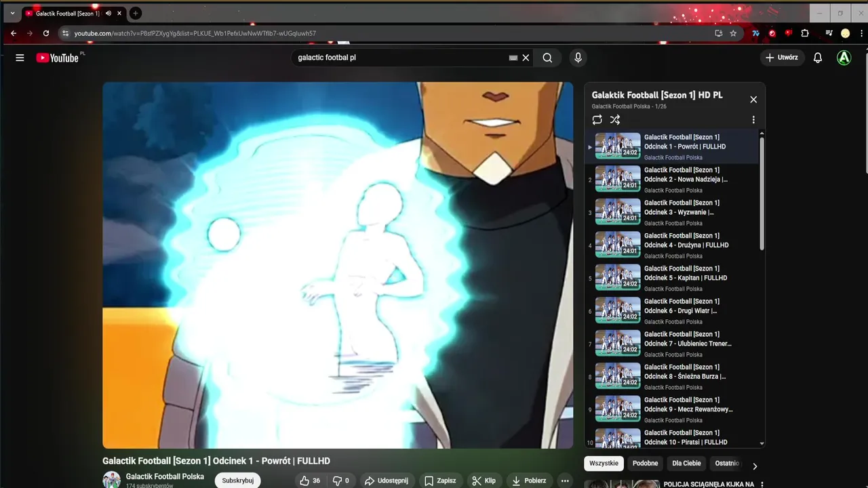Click the browser forward arrow
Viewport: 868px width, 488px height.
pos(29,33)
